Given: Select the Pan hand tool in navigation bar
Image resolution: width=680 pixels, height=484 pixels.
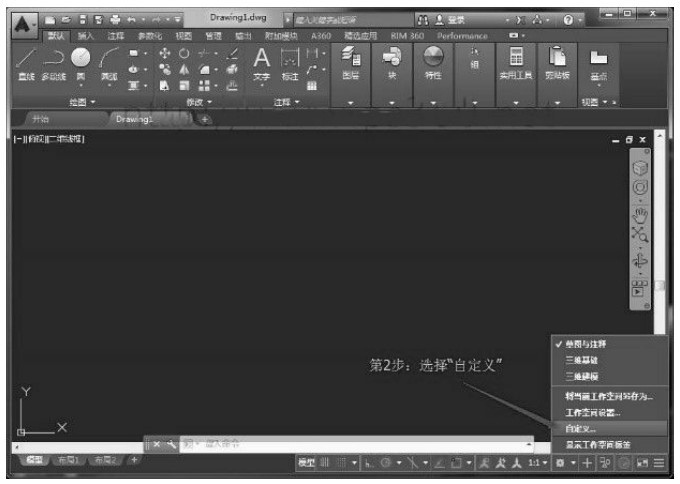Looking at the screenshot, I should (640, 211).
